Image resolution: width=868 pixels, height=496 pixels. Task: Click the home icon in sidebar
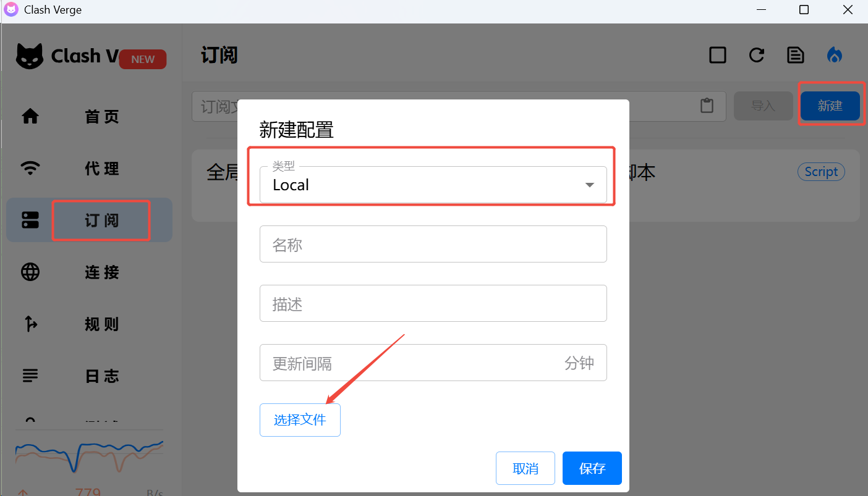[x=30, y=116]
